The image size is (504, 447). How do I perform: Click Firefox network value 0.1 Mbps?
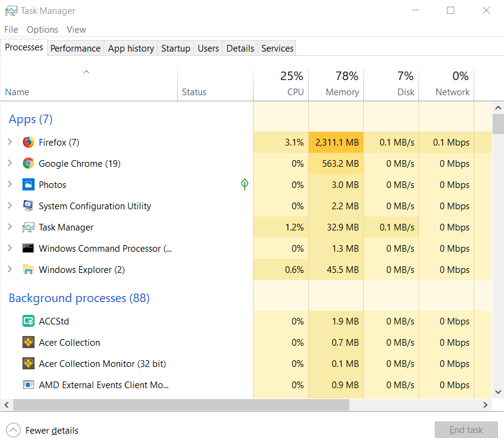click(x=451, y=143)
